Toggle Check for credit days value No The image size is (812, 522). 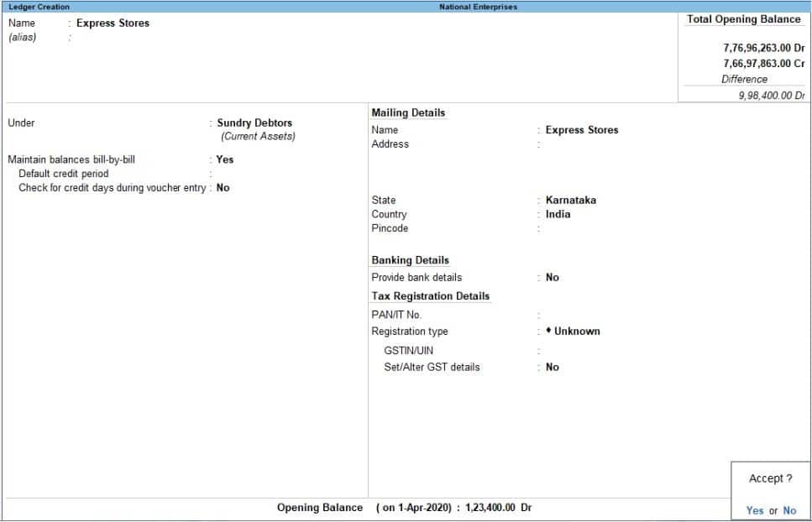[x=223, y=188]
